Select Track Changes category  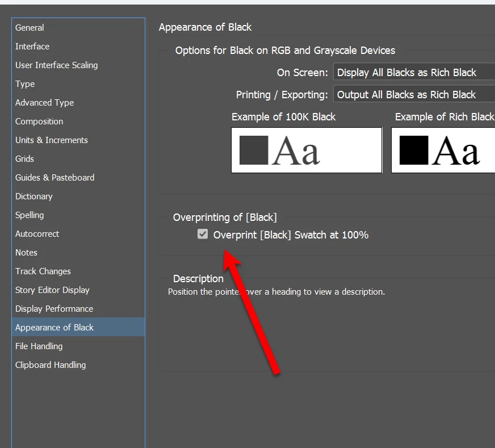pos(78,271)
